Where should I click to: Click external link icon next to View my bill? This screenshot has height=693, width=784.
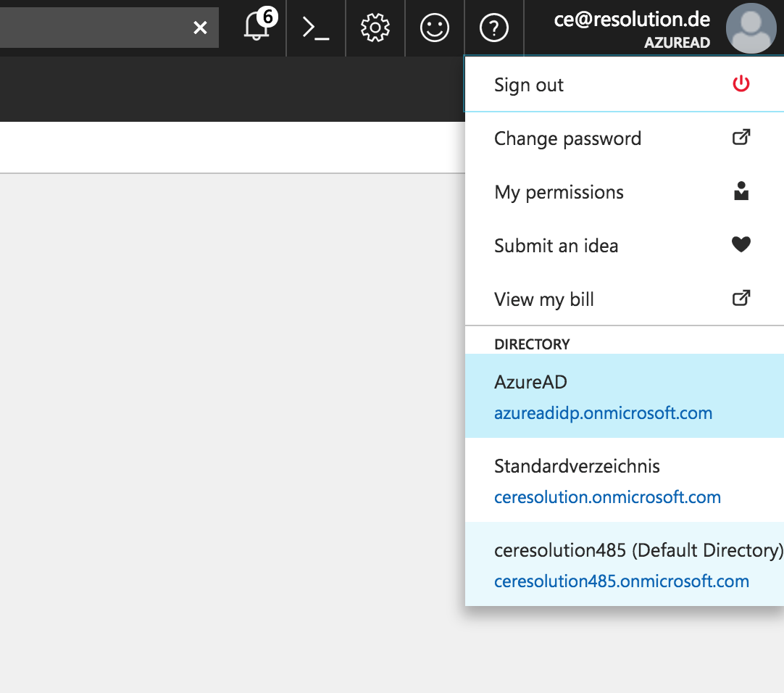[x=741, y=298]
